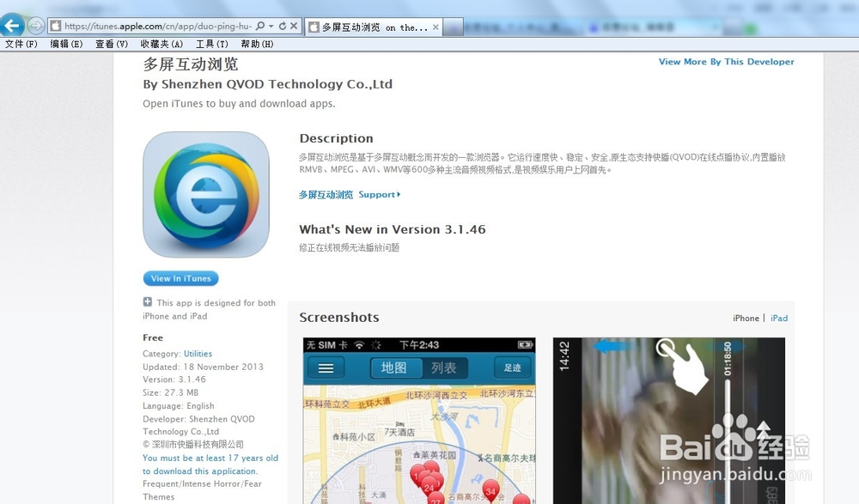The image size is (859, 504).
Task: Select the 多屏互动浏览 browser tab
Action: pyautogui.click(x=374, y=27)
